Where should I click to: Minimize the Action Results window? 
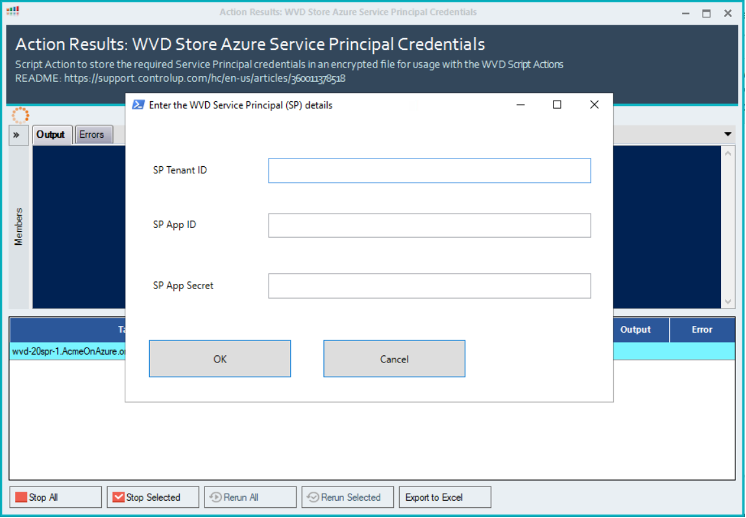686,13
